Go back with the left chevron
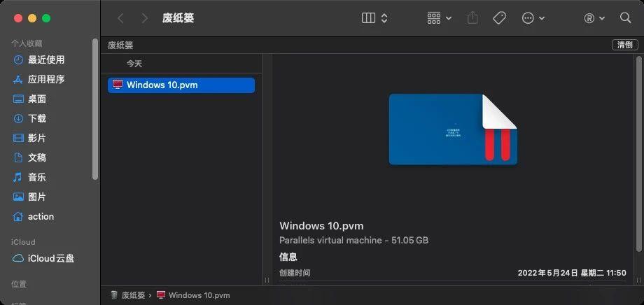 coord(120,18)
